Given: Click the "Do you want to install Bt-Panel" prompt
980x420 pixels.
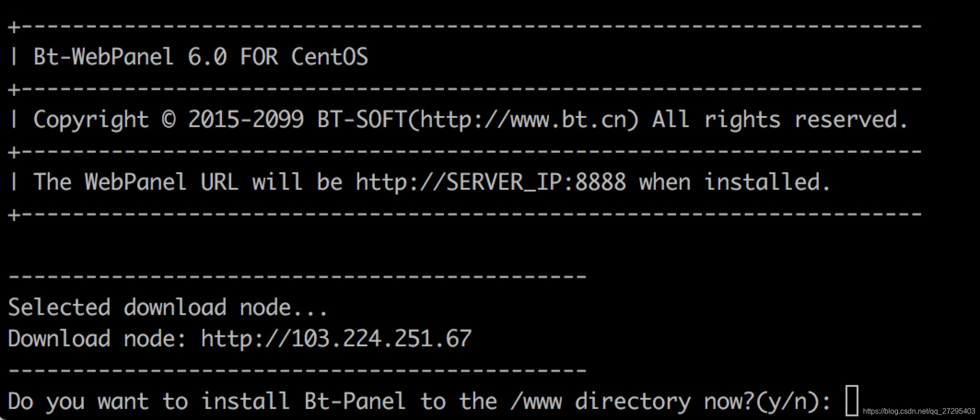Looking at the screenshot, I should (207, 401).
